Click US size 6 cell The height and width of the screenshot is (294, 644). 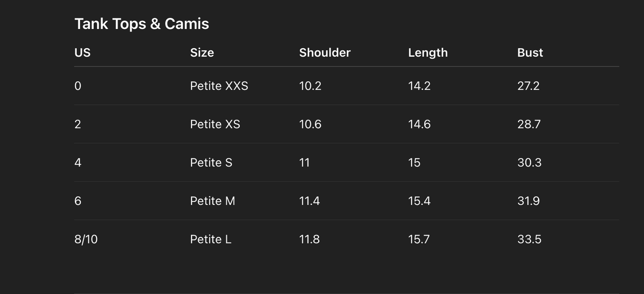pos(78,201)
